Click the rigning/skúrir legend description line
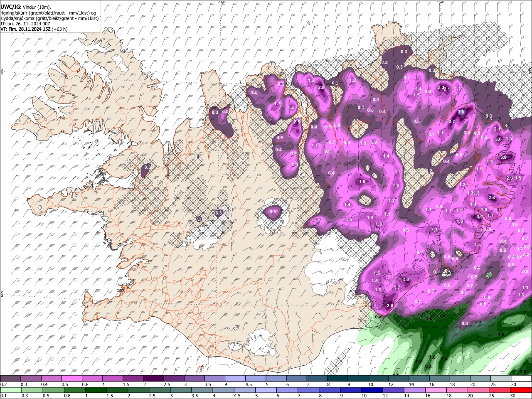Viewport: 532px width, 399px height. [x=48, y=12]
